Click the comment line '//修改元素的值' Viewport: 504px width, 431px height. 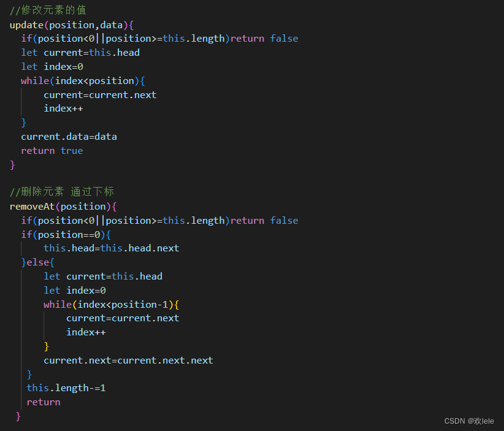pyautogui.click(x=48, y=10)
